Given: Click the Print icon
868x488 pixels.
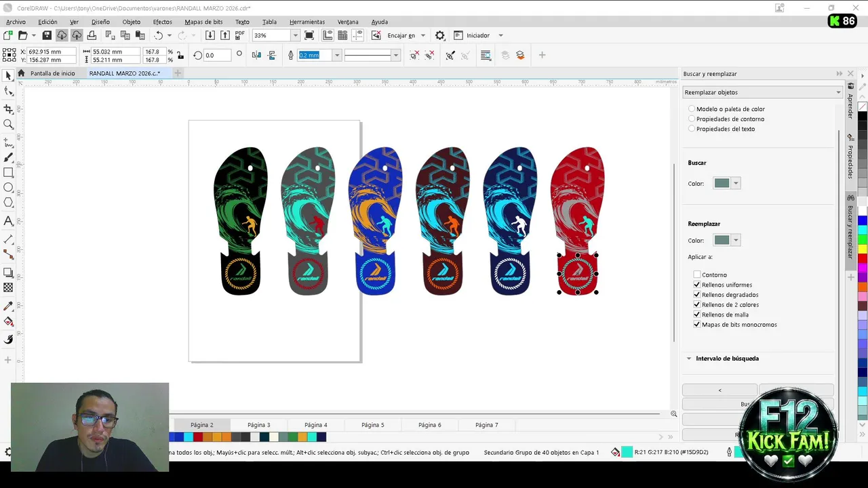Looking at the screenshot, I should click(92, 35).
